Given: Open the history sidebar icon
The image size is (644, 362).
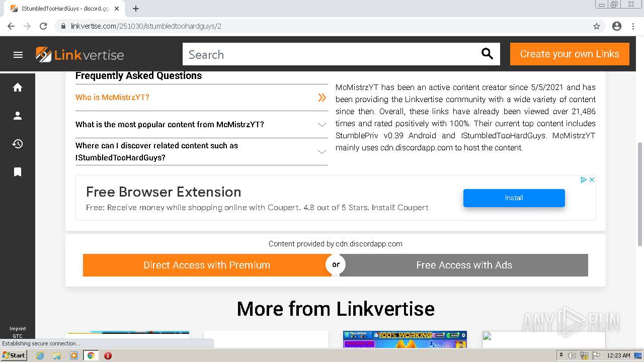Looking at the screenshot, I should click(18, 144).
